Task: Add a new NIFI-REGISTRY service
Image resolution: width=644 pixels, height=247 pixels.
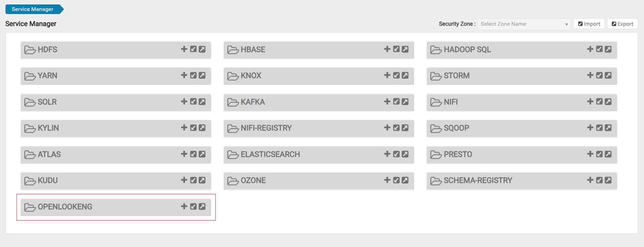Action: click(387, 127)
